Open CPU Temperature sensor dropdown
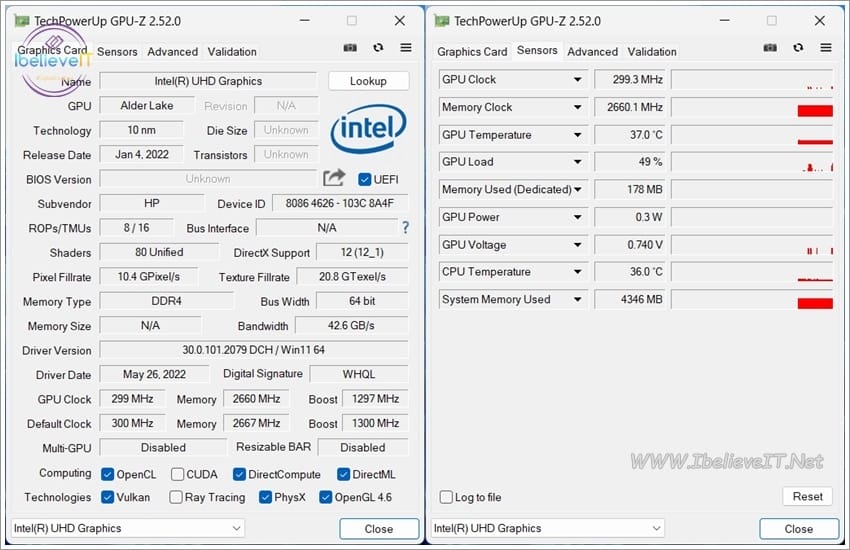This screenshot has height=550, width=850. coord(578,272)
